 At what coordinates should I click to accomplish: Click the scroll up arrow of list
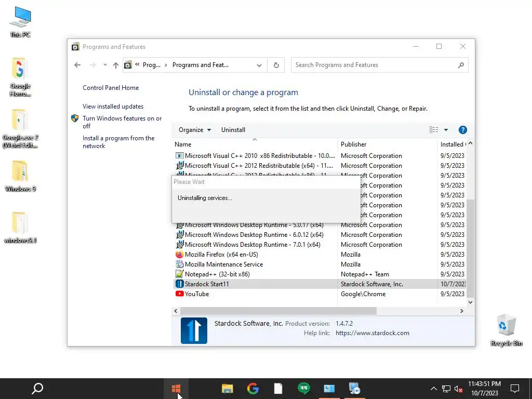(470, 143)
